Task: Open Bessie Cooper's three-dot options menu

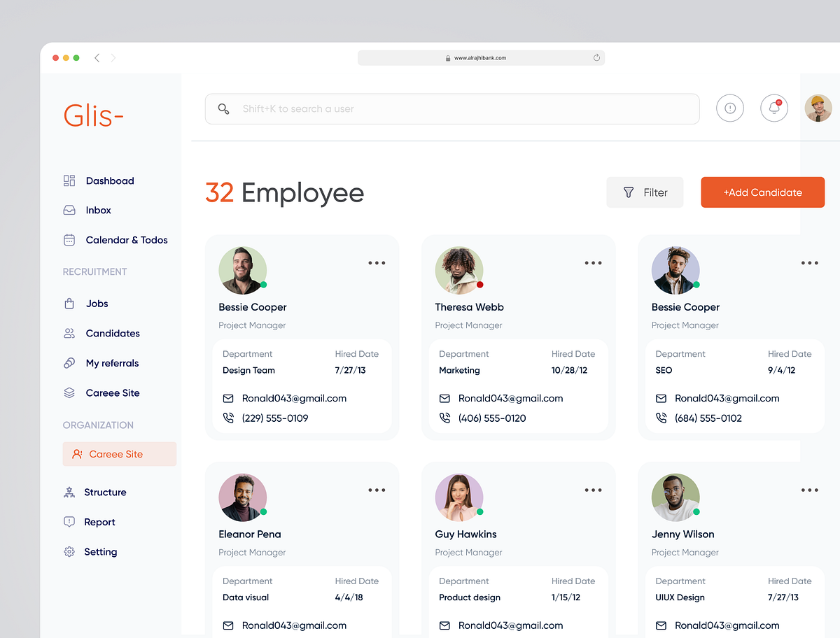Action: coord(376,262)
